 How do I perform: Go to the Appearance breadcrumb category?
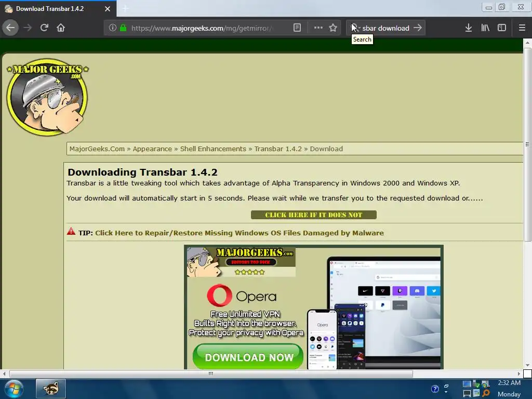click(152, 149)
